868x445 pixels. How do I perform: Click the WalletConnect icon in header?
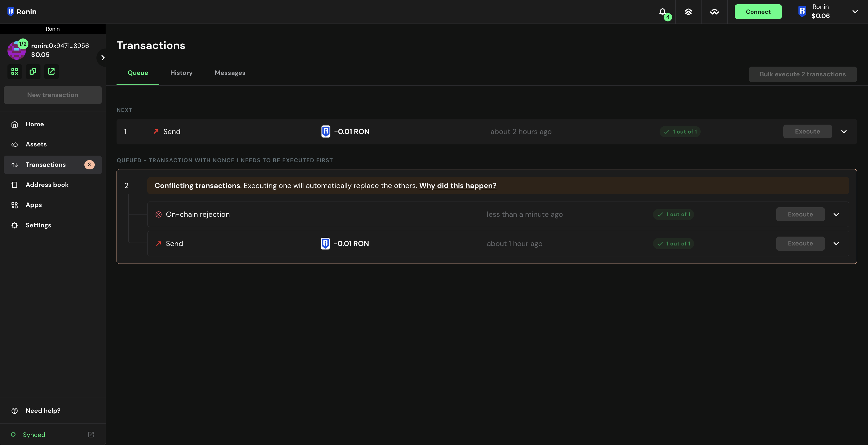(x=714, y=12)
